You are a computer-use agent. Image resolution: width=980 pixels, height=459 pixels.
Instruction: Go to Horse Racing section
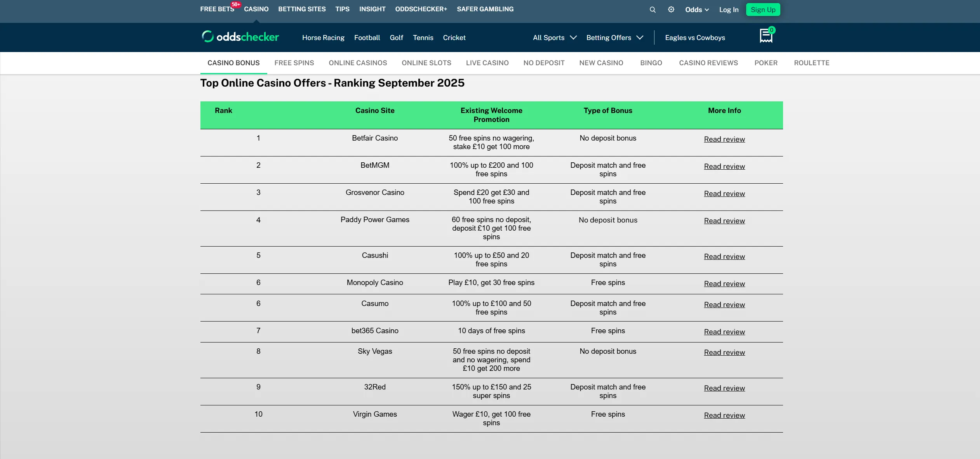(x=323, y=38)
